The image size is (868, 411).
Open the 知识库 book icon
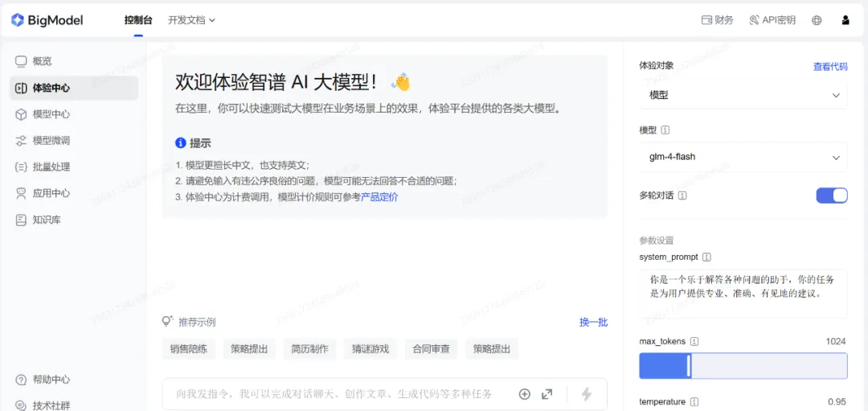click(21, 220)
